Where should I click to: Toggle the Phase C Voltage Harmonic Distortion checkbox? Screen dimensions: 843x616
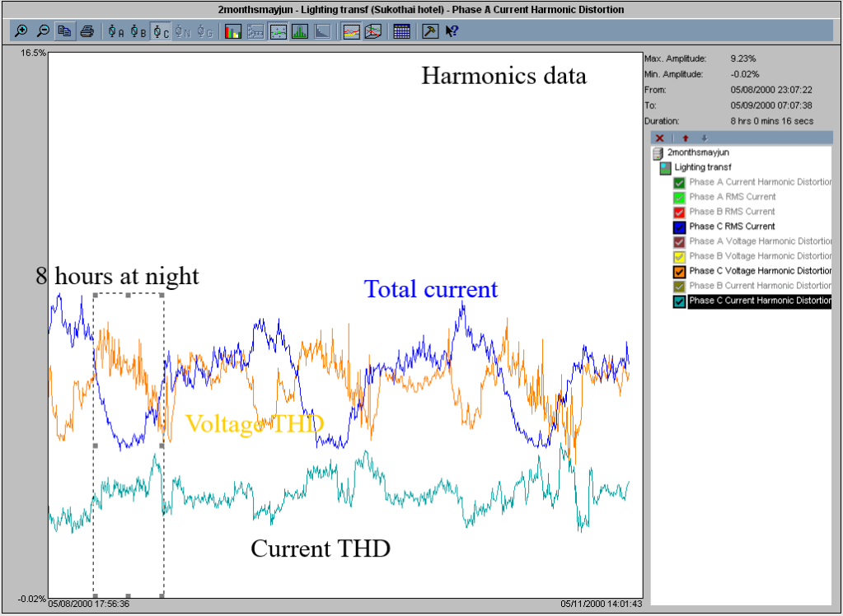(x=680, y=271)
